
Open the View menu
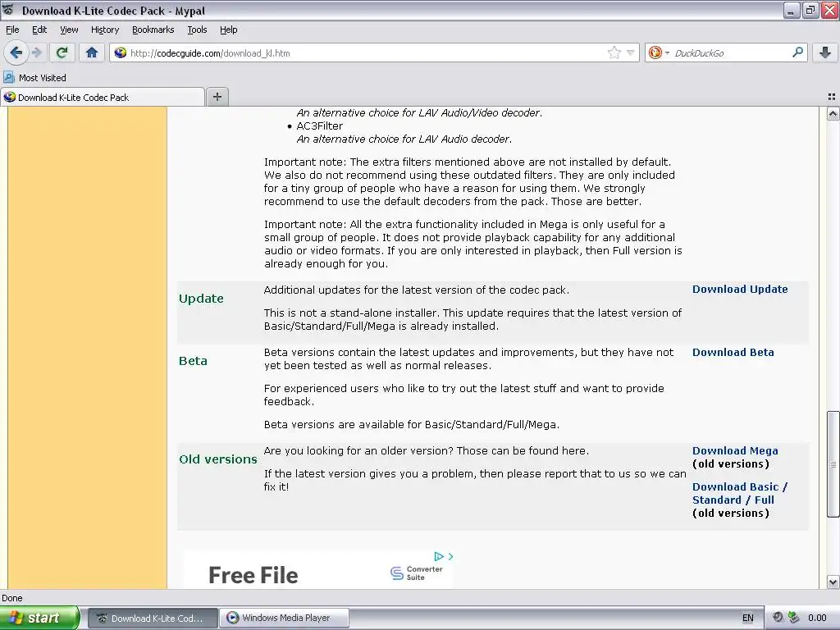69,30
